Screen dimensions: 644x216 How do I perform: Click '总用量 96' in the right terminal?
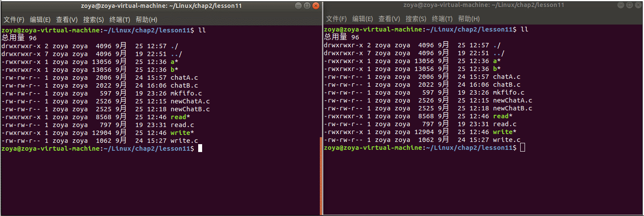click(x=342, y=37)
